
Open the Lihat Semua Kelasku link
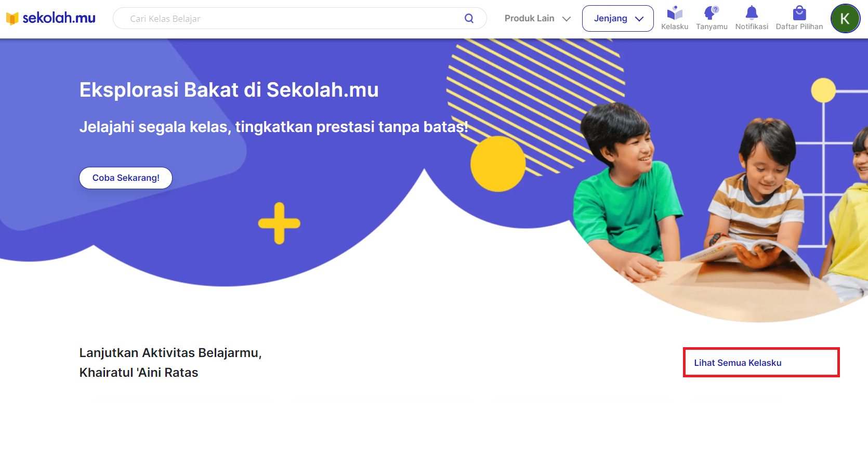pos(738,363)
